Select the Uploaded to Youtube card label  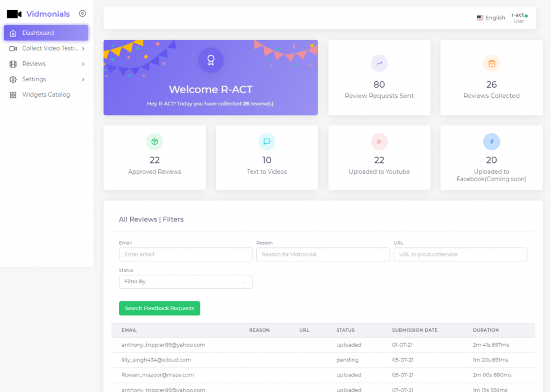379,172
